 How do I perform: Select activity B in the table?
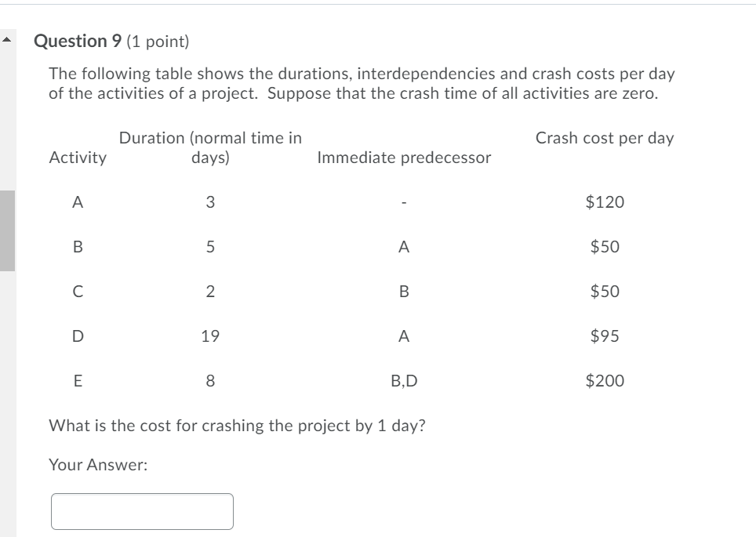coord(77,247)
